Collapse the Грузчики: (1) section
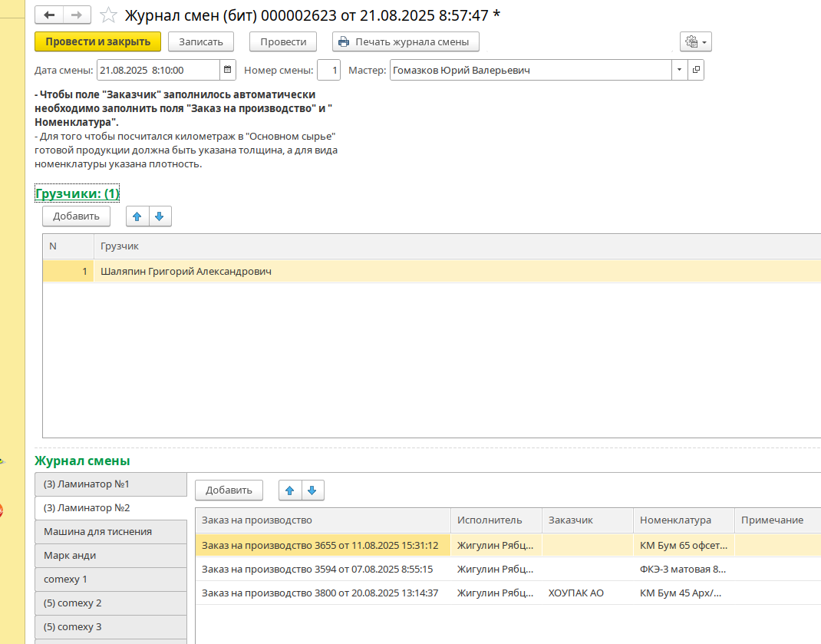 (x=77, y=193)
